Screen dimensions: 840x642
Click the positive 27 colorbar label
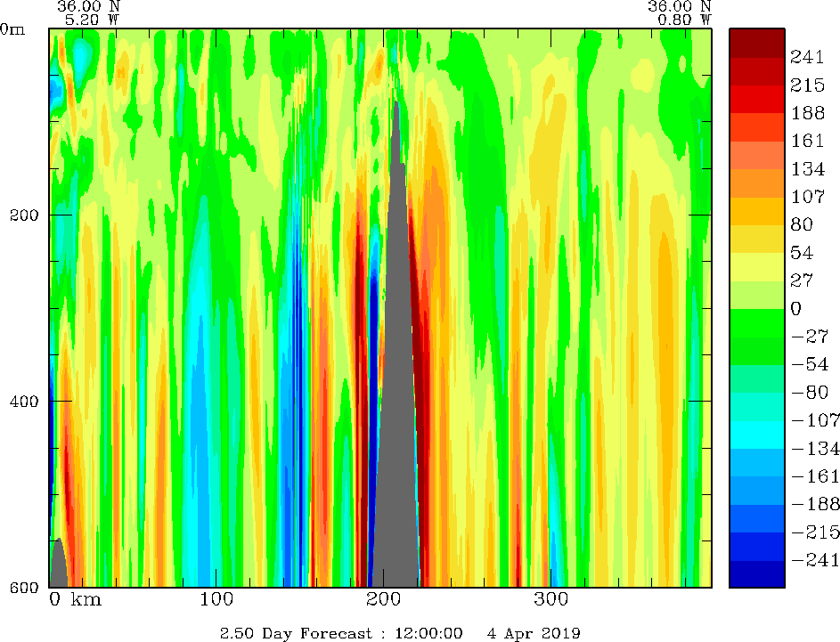point(802,280)
